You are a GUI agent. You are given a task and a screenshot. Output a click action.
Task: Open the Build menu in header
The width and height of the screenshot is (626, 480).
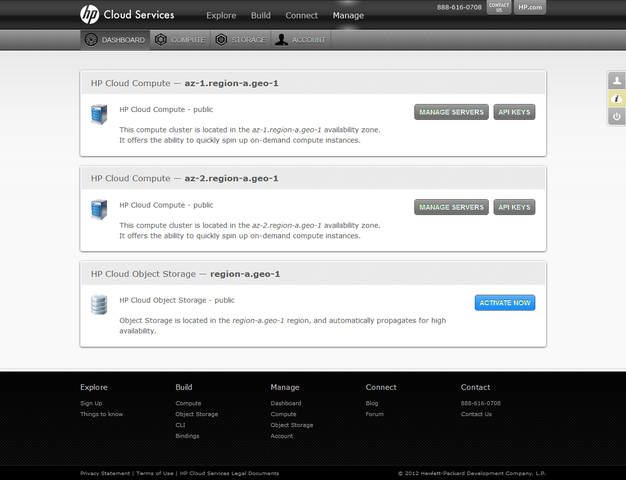click(261, 16)
